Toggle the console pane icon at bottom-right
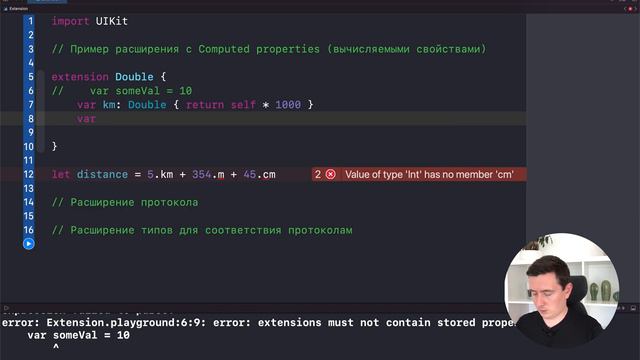The height and width of the screenshot is (360, 640). coord(633,308)
